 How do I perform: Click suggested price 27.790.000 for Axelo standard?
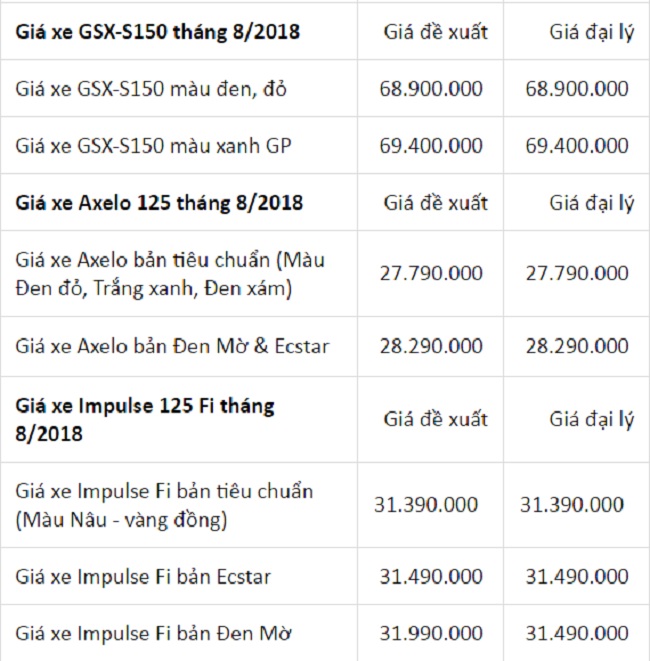point(431,273)
